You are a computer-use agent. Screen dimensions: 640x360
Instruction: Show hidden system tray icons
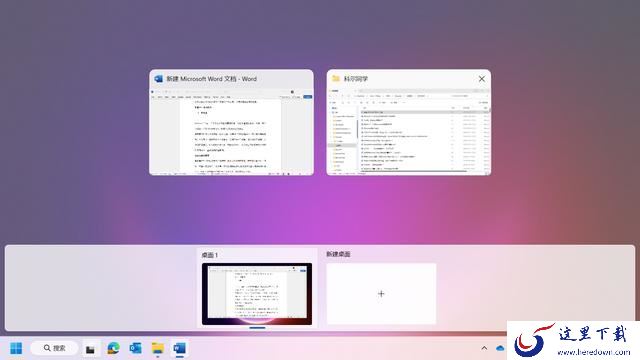coord(484,348)
